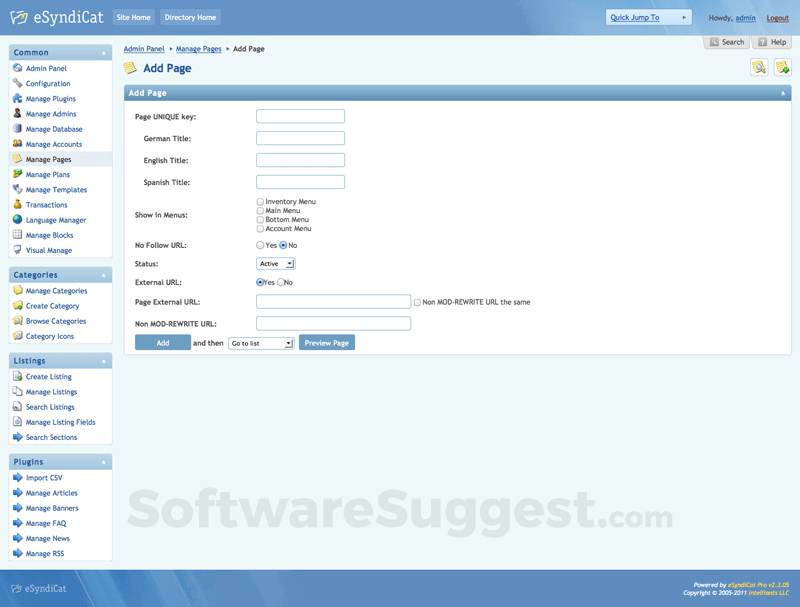Click the English Title input field
This screenshot has width=800, height=607.
301,160
